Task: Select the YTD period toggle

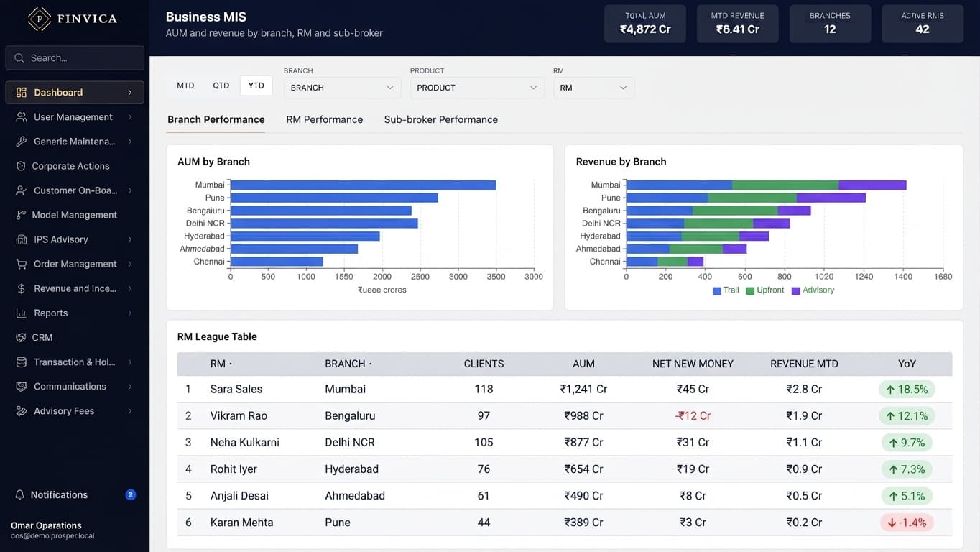Action: (x=256, y=86)
